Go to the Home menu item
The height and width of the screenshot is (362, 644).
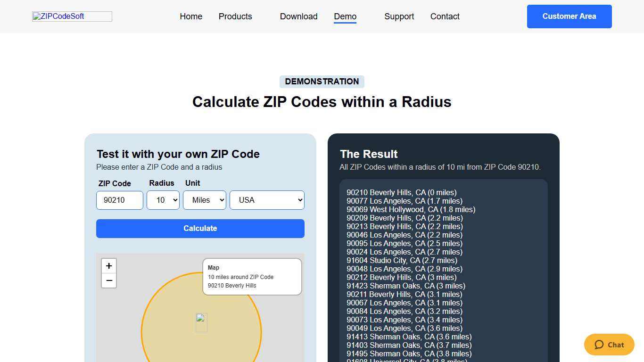[190, 16]
